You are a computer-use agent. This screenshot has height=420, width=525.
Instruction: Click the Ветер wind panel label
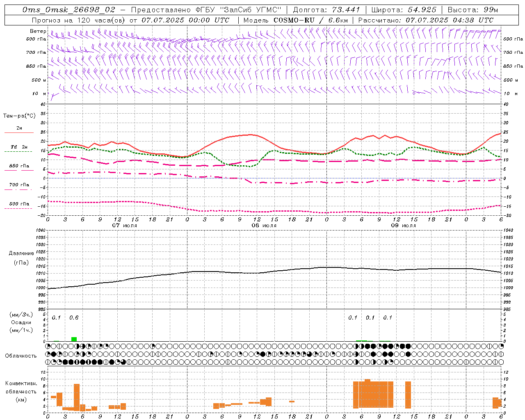pyautogui.click(x=38, y=31)
